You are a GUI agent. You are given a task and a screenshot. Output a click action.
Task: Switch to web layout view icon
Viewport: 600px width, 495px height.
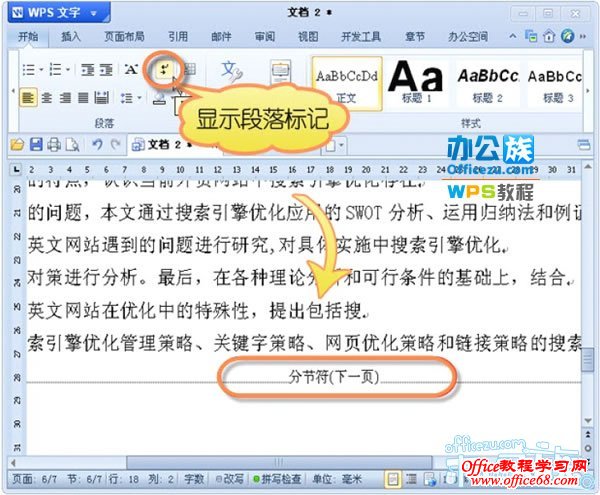coord(429,479)
